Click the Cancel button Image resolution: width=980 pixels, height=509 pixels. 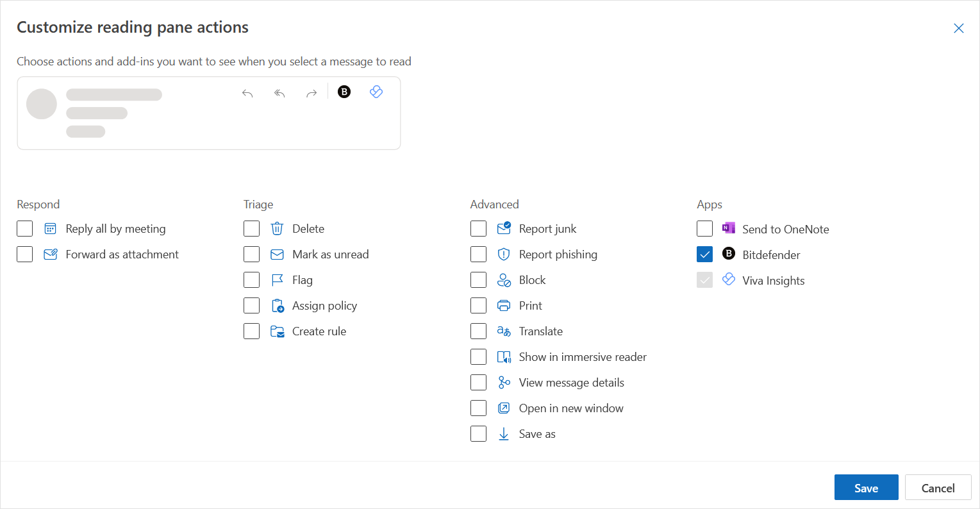click(938, 487)
